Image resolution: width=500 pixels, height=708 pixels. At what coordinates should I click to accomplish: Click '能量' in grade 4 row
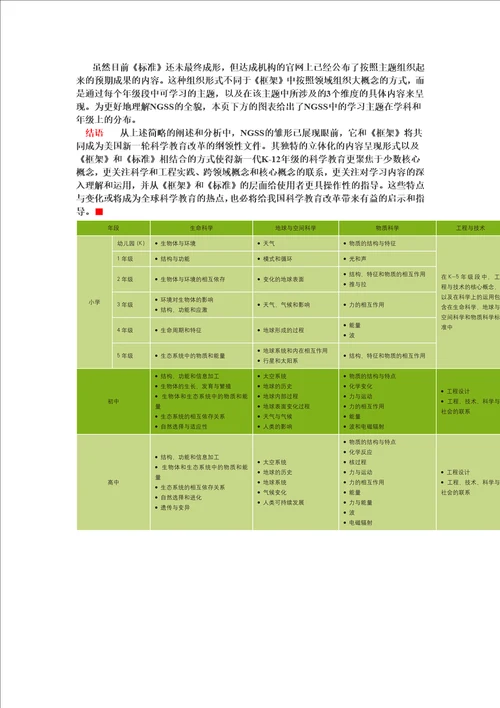(x=355, y=325)
